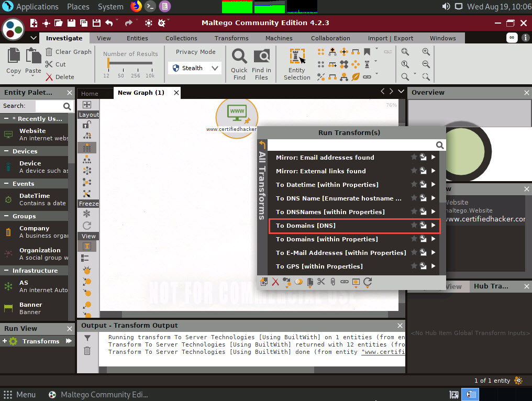Viewport: 532px width, 401px height.
Task: Click the trash icon in Output panel
Action: [87, 350]
